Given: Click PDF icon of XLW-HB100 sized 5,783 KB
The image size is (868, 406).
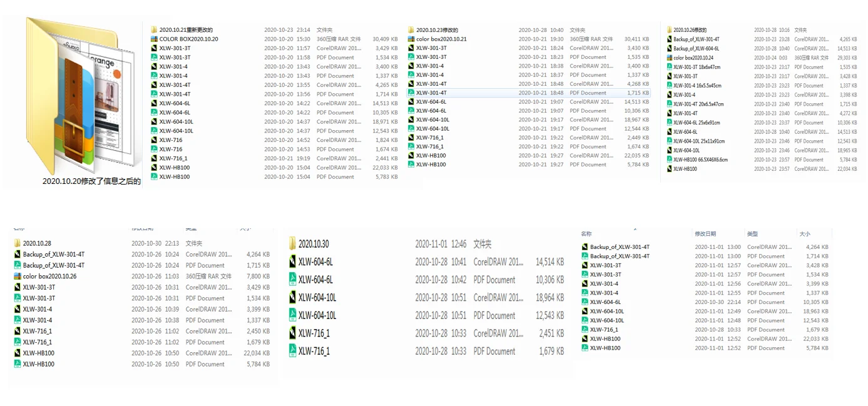Looking at the screenshot, I should pos(154,176).
